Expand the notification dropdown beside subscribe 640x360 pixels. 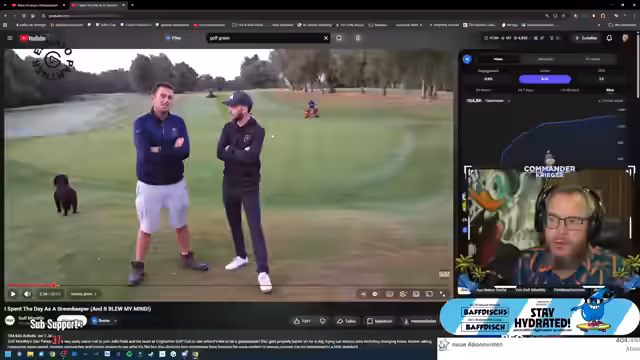104,321
